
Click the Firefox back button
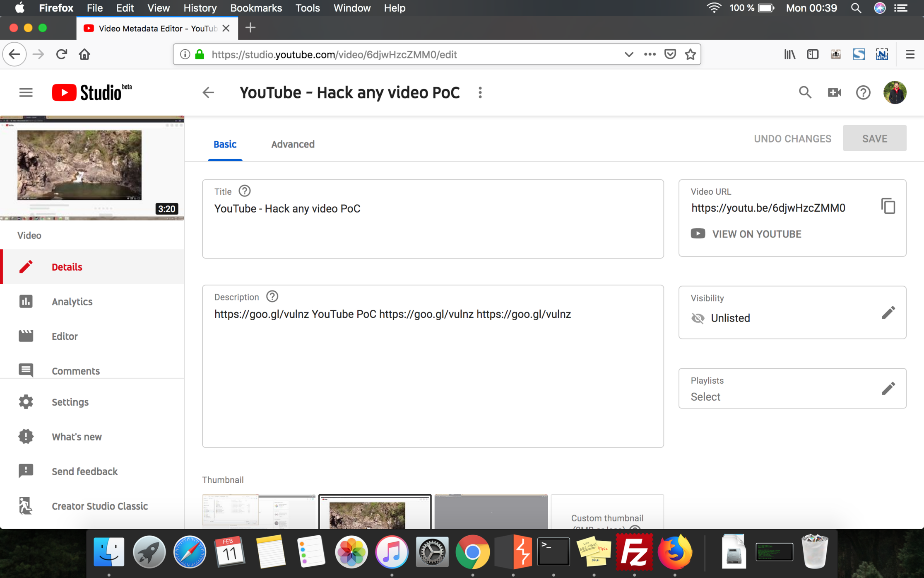tap(14, 54)
